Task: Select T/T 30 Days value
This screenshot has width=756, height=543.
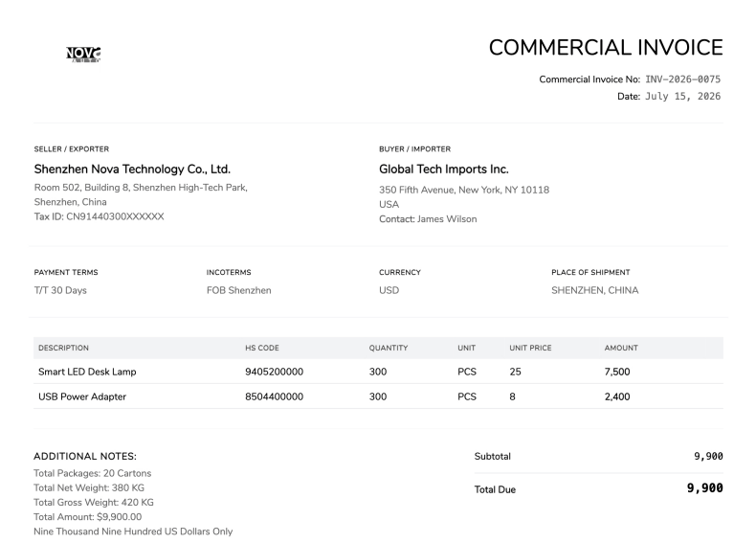Action: 60,290
